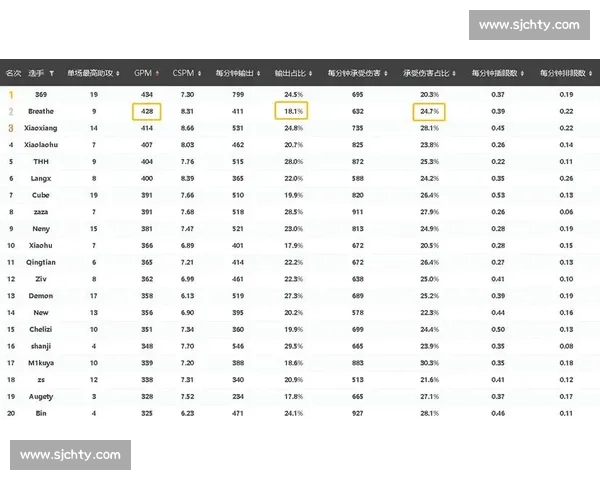Click the sort arrow beside 承受伤害占比
This screenshot has height=480, width=600.
(x=454, y=73)
